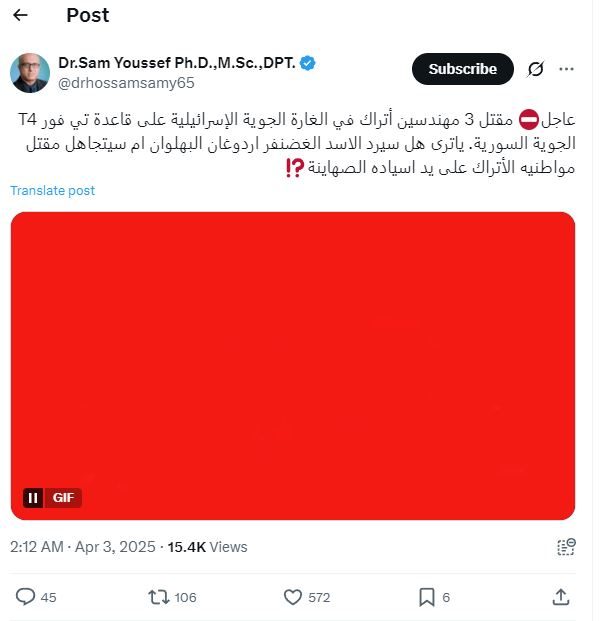Repost using the retweet arrows icon
The height and width of the screenshot is (621, 601).
(x=159, y=597)
